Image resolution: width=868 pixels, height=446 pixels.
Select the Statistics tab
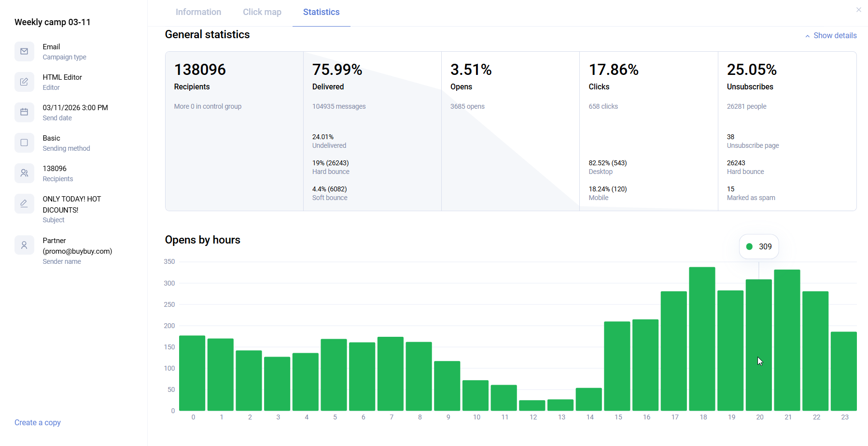321,12
